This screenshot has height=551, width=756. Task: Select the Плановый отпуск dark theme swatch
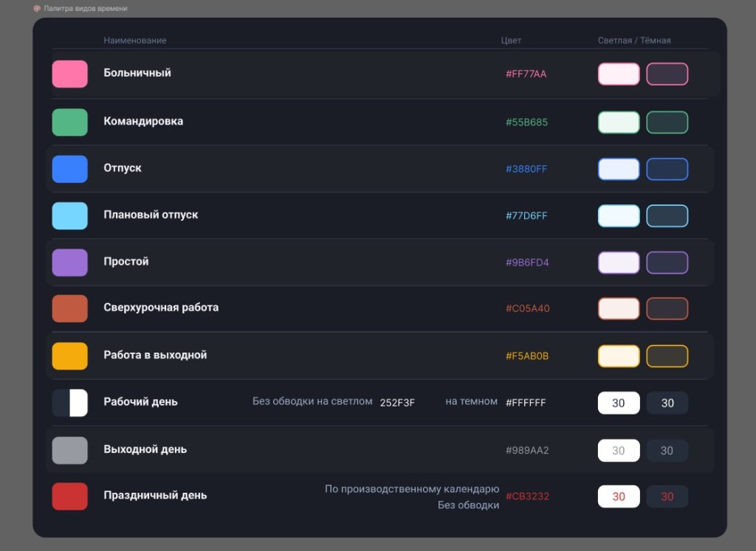(667, 216)
